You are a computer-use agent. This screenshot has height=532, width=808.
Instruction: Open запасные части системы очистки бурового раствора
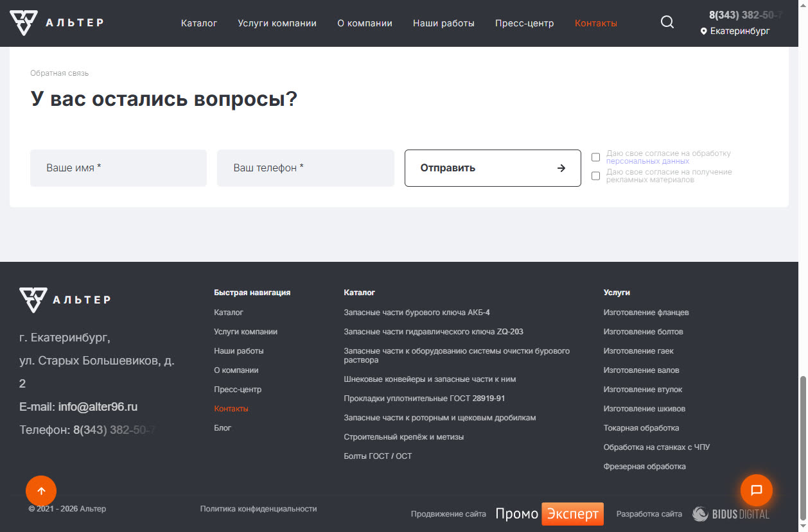[x=457, y=356]
